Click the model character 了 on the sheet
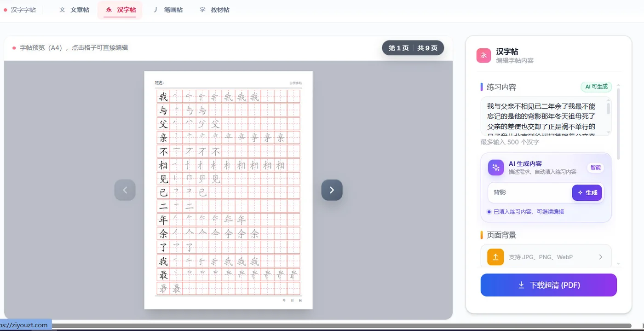The image size is (644, 331). (x=163, y=248)
